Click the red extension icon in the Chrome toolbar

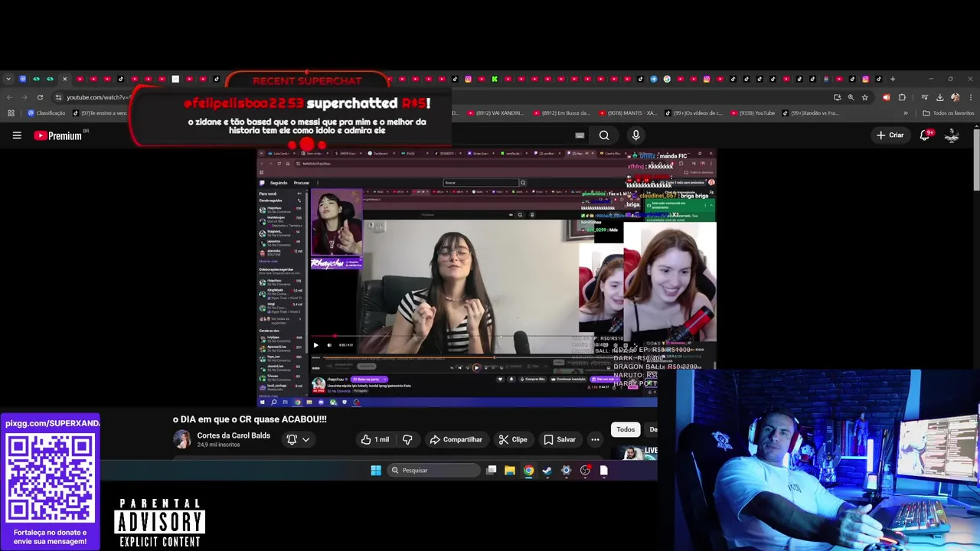click(x=886, y=97)
